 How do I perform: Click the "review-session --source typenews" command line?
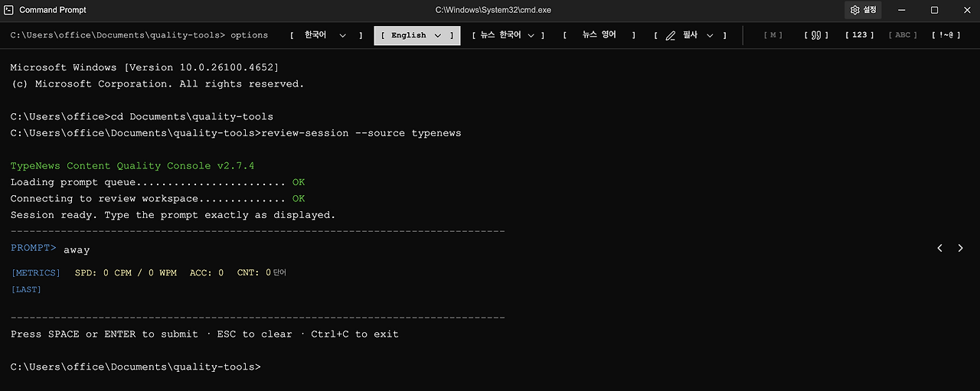pyautogui.click(x=236, y=133)
